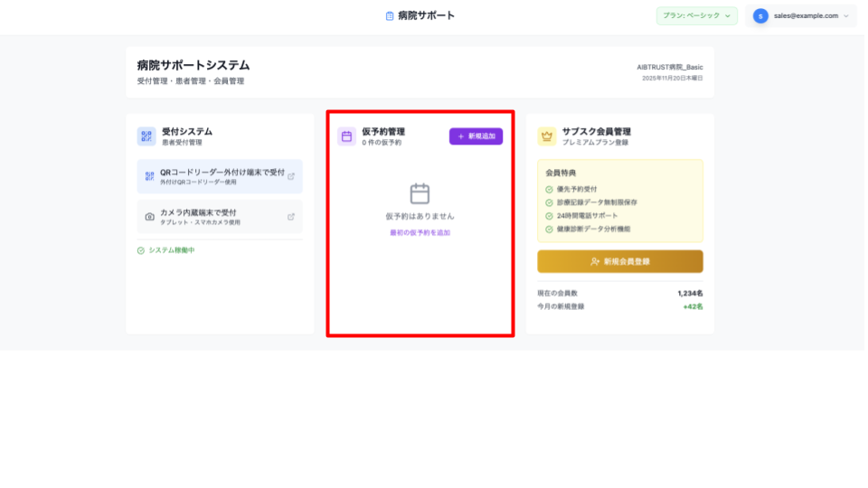
Task: Click the 病院サポート header title
Action: point(426,15)
